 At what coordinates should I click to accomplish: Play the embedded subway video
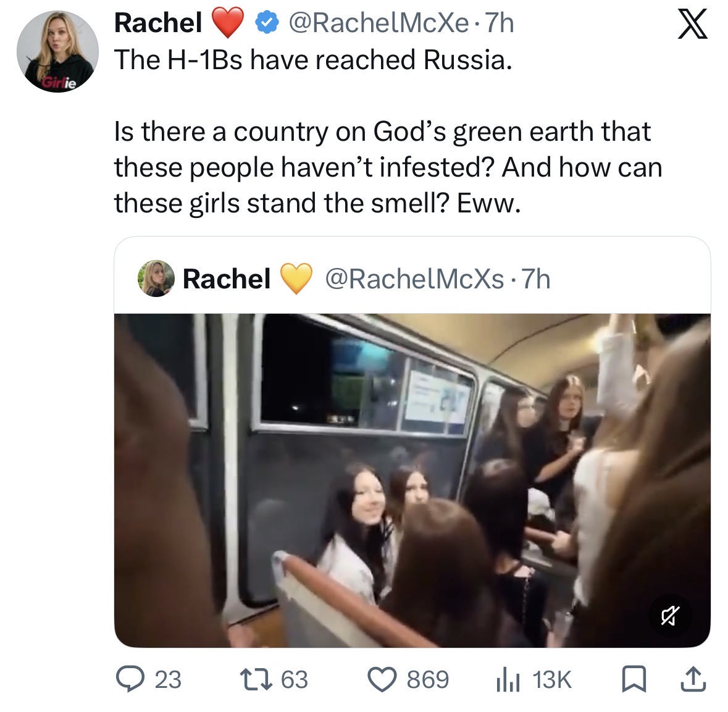point(412,480)
